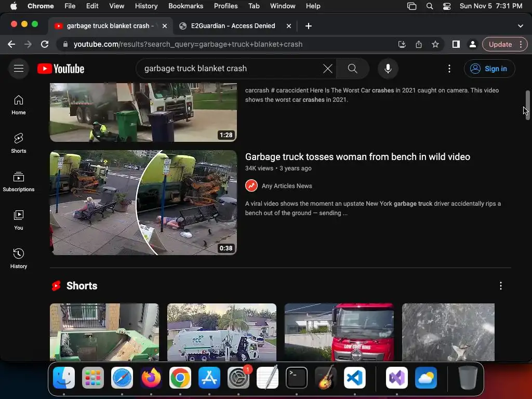Open the Profiles menu in the menu bar
This screenshot has height=399, width=532.
(225, 6)
